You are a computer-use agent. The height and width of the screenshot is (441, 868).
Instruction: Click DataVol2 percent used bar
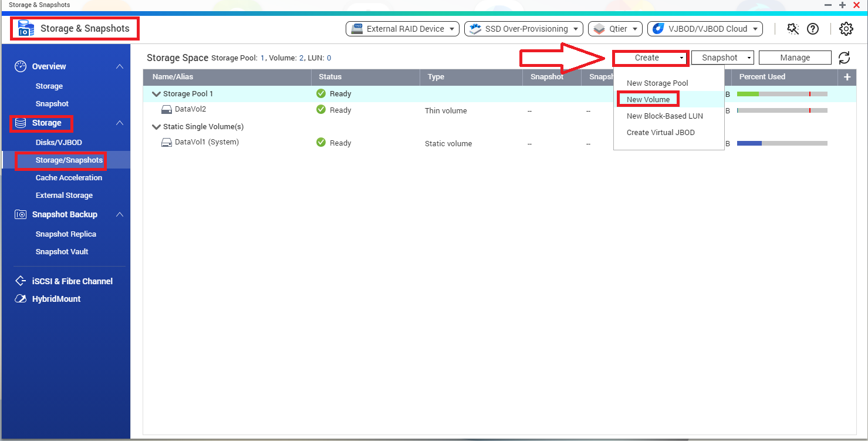coord(782,110)
